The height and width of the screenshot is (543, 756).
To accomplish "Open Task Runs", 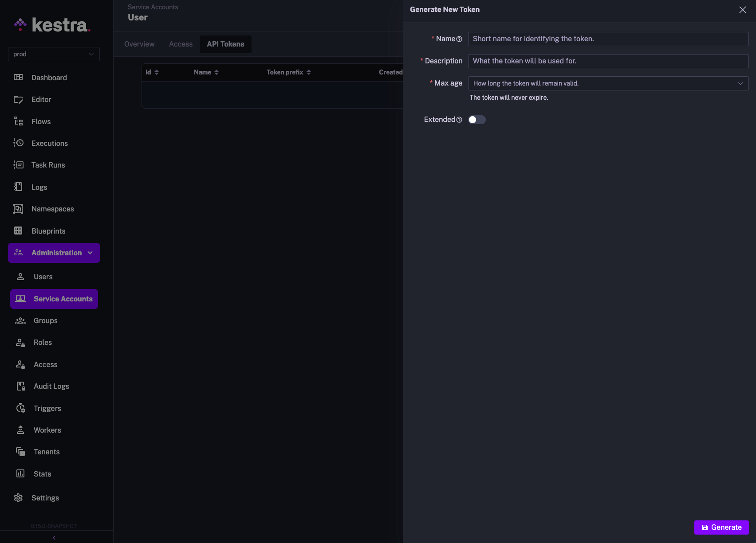I will (47, 164).
